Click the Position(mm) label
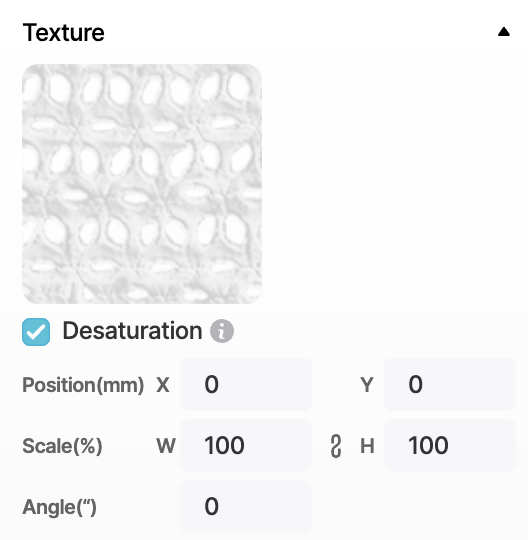The width and height of the screenshot is (528, 540). click(83, 385)
